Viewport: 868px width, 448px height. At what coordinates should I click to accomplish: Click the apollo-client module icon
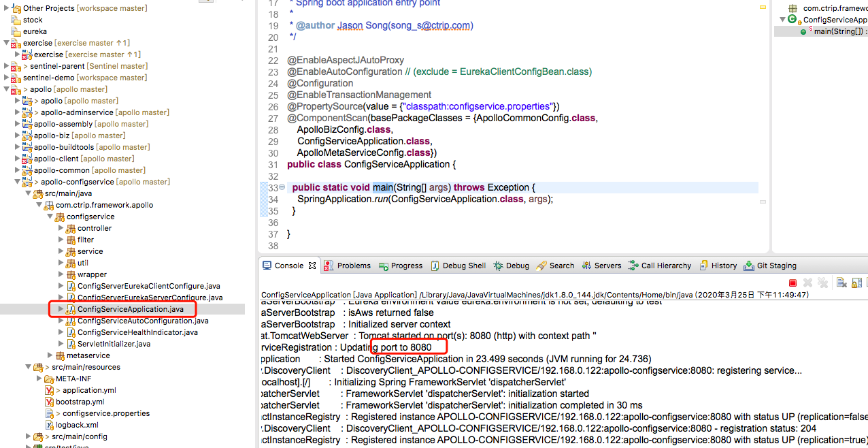coord(27,159)
